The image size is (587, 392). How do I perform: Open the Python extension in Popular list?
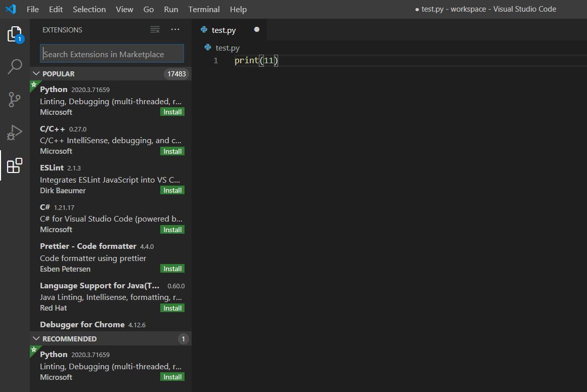click(x=111, y=100)
